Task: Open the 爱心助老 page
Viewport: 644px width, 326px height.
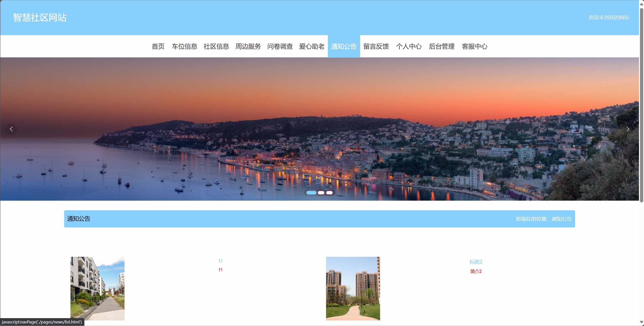Action: (312, 46)
